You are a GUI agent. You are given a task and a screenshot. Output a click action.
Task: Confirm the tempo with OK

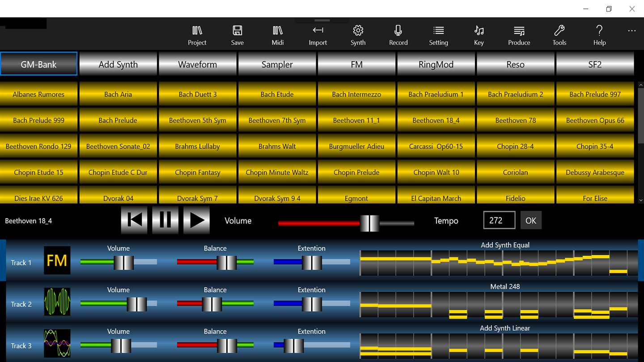coord(531,220)
